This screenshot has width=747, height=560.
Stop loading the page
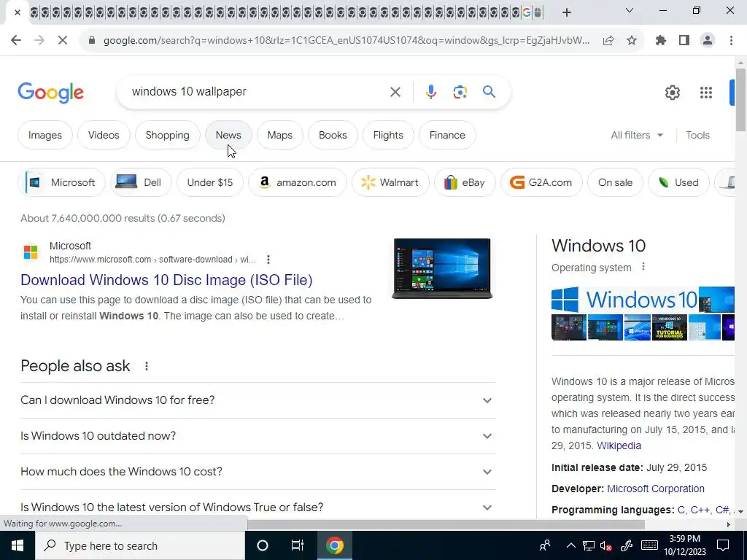[x=63, y=41]
